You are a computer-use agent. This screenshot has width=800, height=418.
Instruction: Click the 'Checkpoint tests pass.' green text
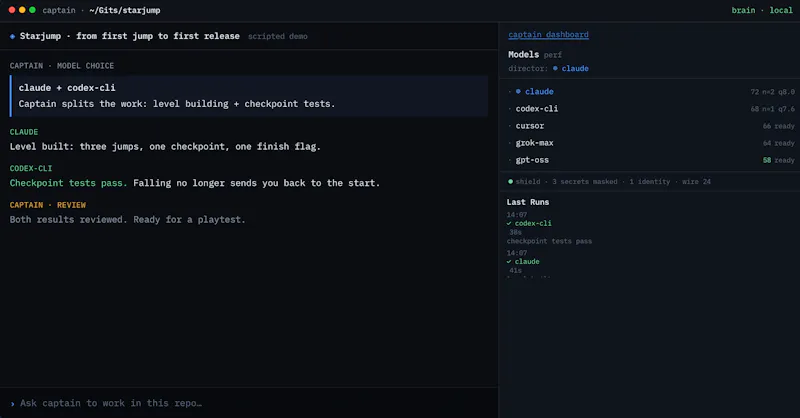(x=68, y=183)
